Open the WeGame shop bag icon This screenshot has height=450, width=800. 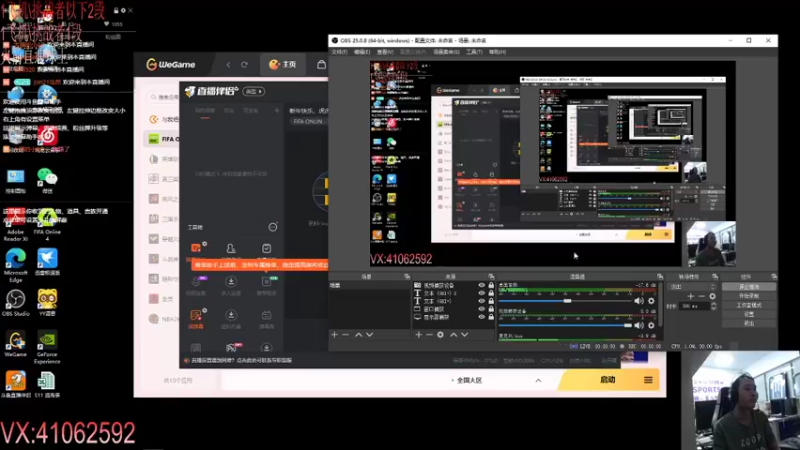tap(321, 64)
